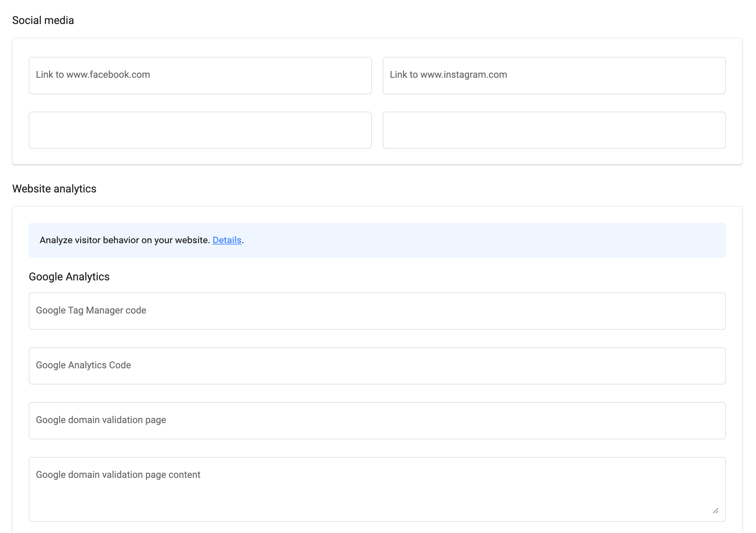Click 'Google domain validation page content' placeholder
756x533 pixels.
click(x=118, y=474)
